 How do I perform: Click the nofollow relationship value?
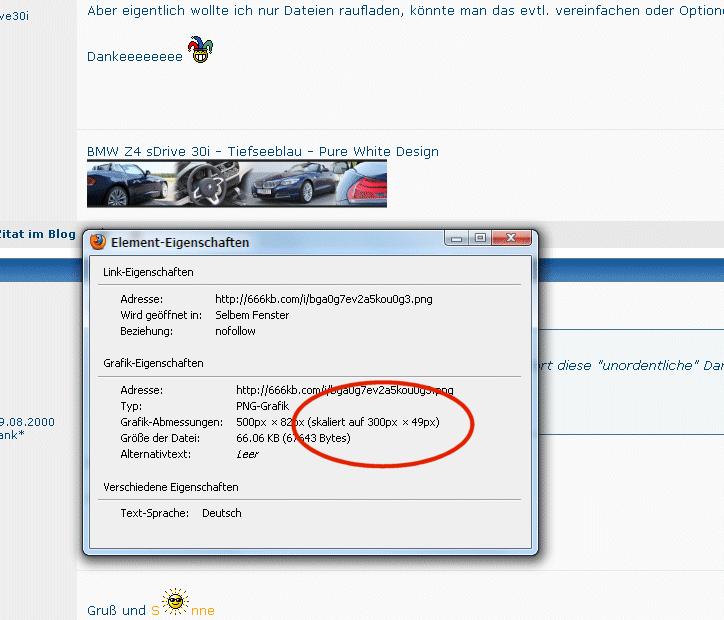(235, 331)
